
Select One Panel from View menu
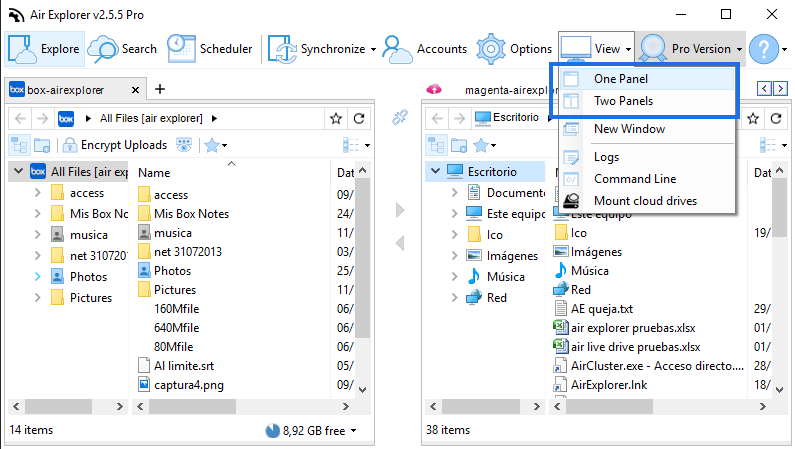pyautogui.click(x=647, y=79)
